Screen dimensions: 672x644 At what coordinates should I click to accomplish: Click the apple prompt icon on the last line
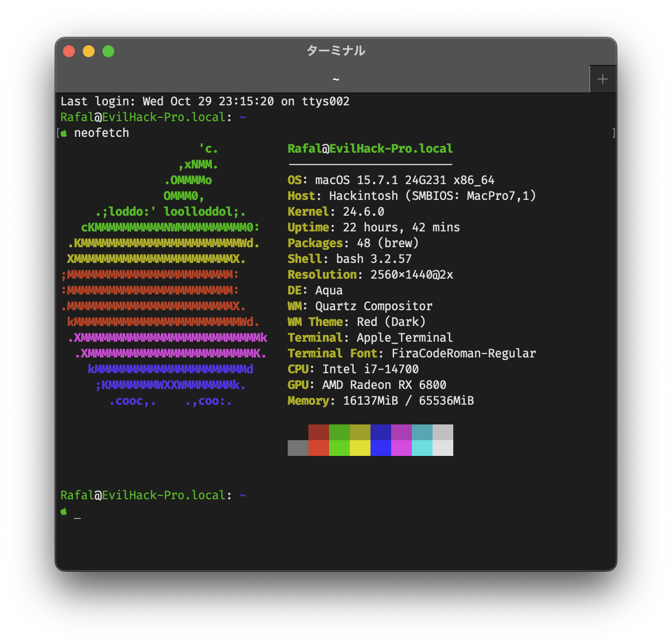[64, 512]
